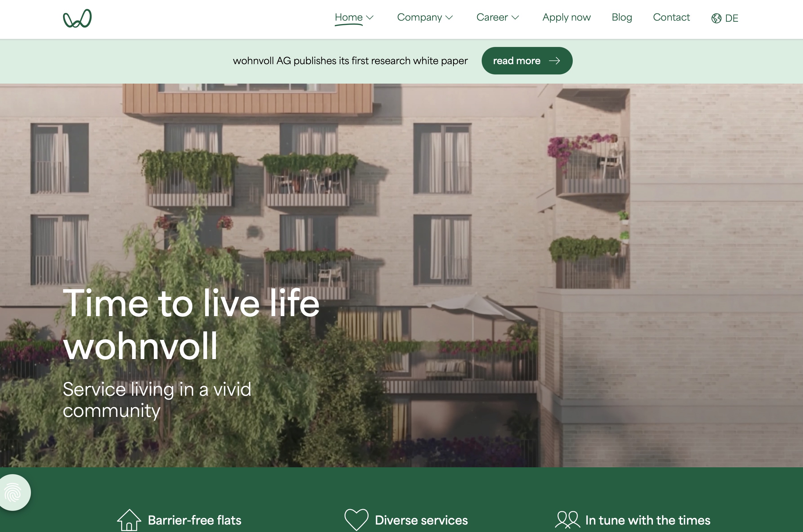
Task: Expand the Company dropdown chevron
Action: (x=449, y=18)
